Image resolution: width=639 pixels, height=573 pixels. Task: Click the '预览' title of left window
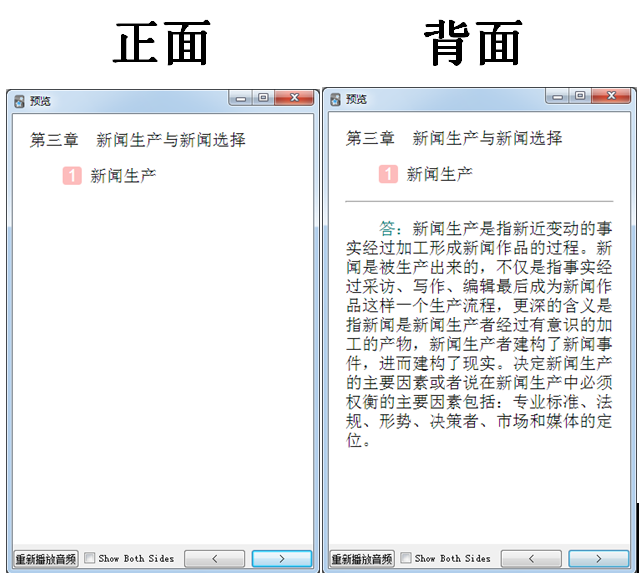click(x=40, y=101)
